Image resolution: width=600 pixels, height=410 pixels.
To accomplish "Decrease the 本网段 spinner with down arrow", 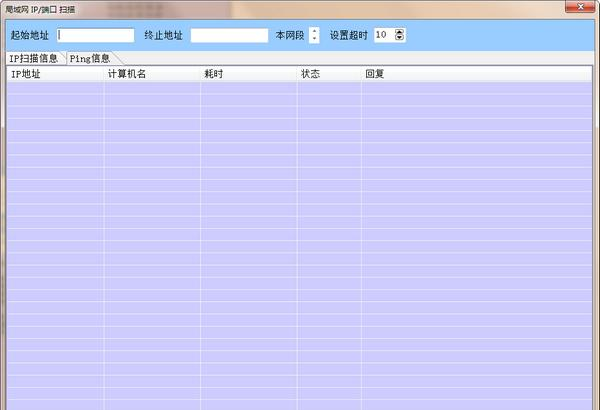I will (x=314, y=39).
